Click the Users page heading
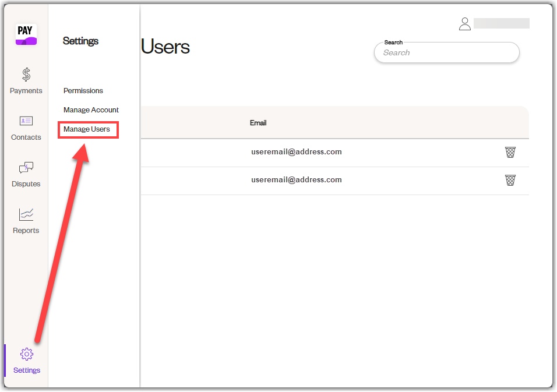This screenshot has height=392, width=557. [x=165, y=47]
